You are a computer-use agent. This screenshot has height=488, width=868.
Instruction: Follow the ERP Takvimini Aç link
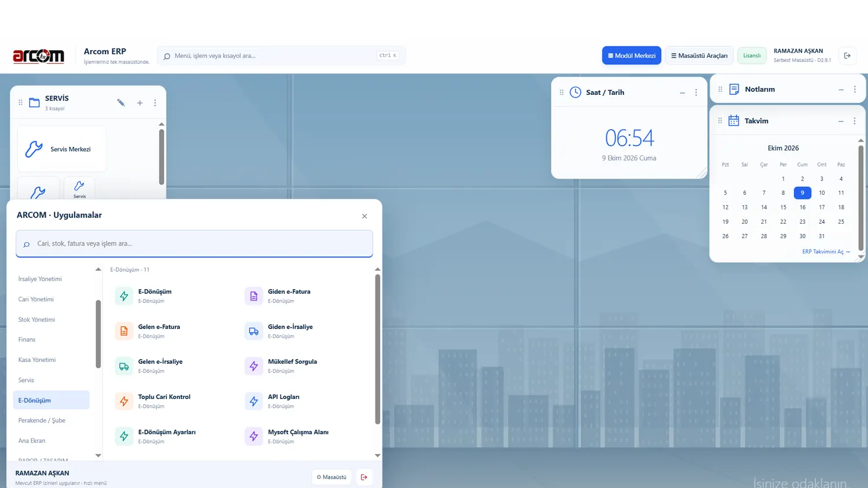pyautogui.click(x=826, y=252)
